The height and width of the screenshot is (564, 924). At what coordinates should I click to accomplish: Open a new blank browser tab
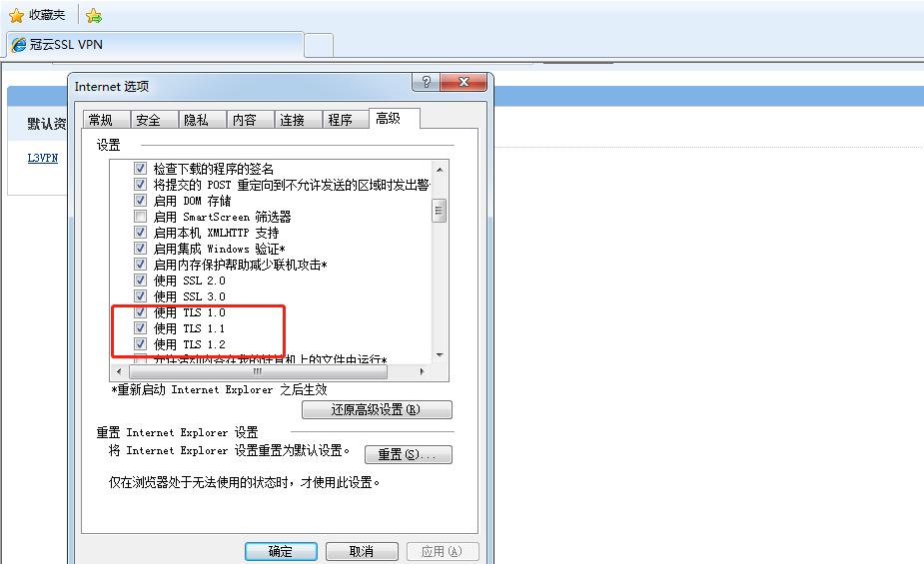[x=319, y=45]
